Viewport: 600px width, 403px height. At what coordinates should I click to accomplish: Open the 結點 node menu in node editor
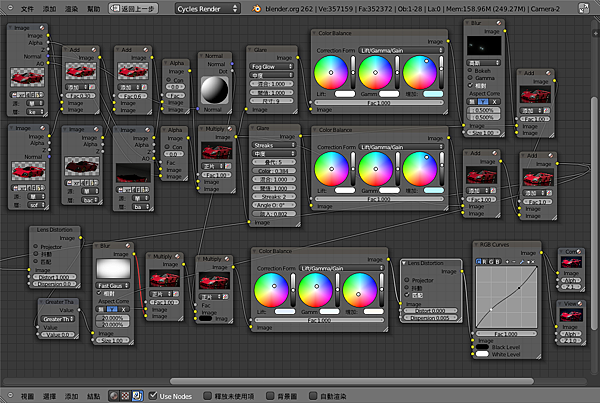93,396
